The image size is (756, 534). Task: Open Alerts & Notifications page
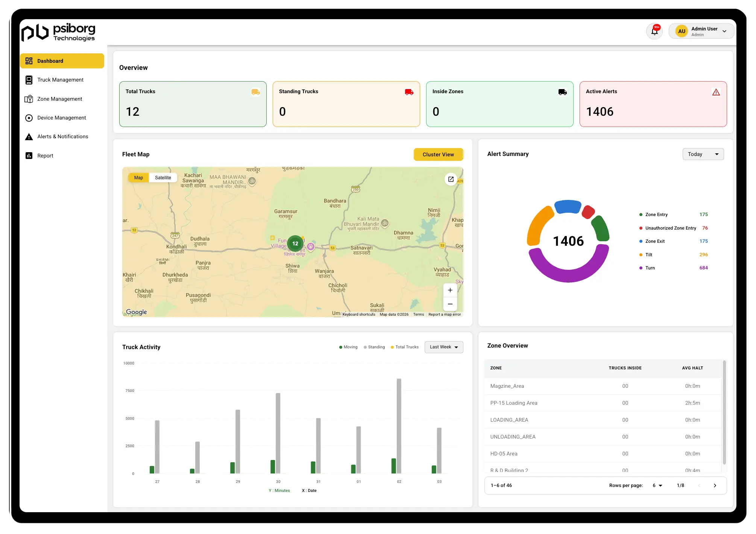(x=62, y=137)
